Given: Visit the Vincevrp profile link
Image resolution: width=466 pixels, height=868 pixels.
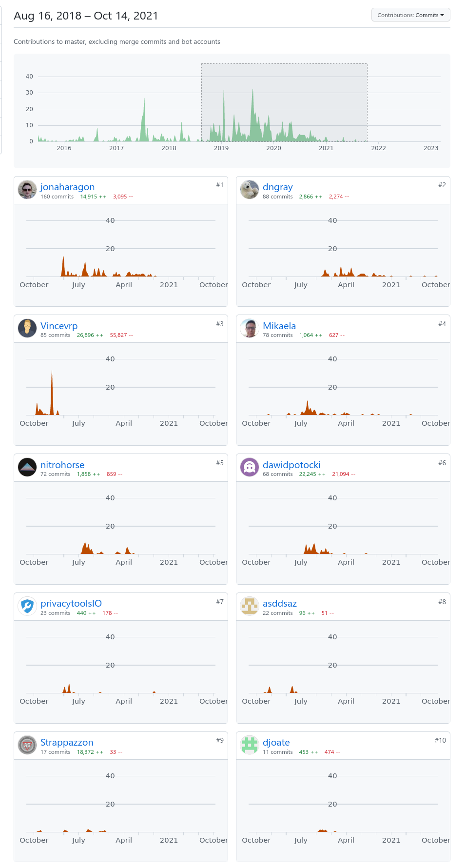Looking at the screenshot, I should click(59, 326).
